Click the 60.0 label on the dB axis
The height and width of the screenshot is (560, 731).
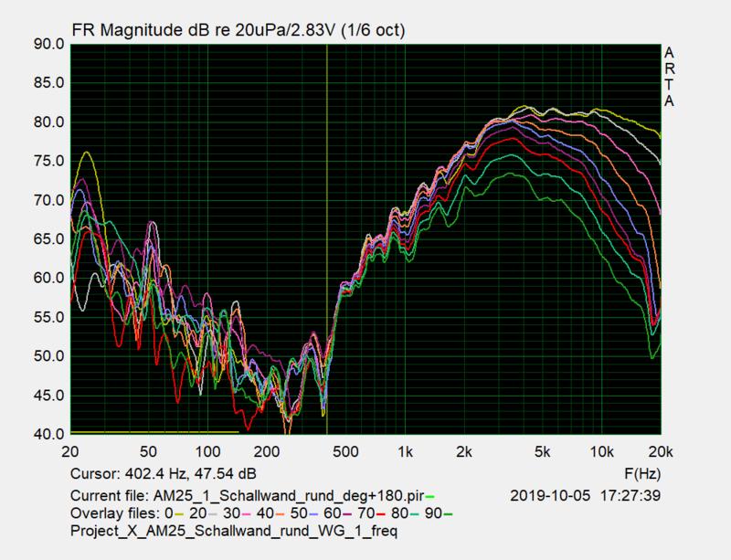click(x=49, y=279)
